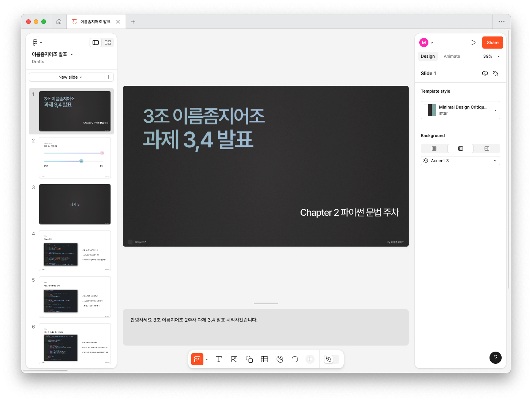Click the footer By 이름좀지어조 text

pos(395,242)
